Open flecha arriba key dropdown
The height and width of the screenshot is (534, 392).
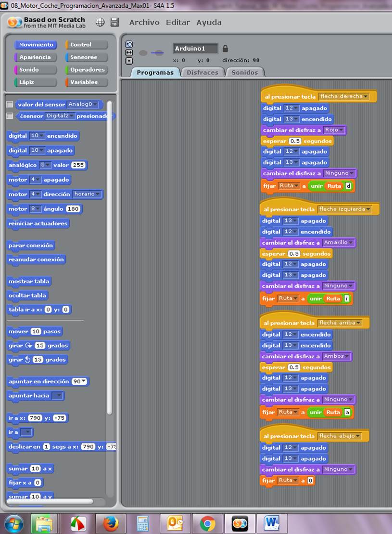340,323
